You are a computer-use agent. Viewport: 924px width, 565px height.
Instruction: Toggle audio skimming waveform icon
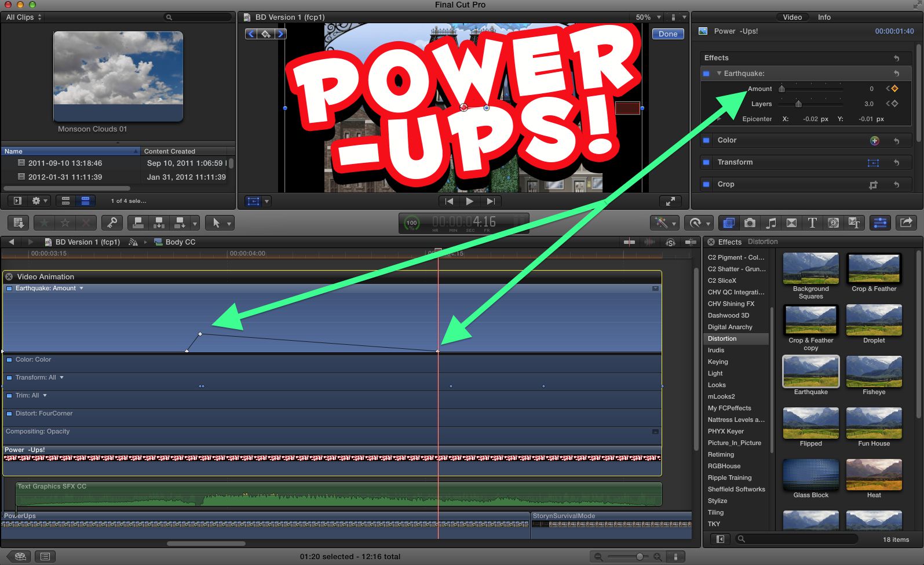click(650, 242)
